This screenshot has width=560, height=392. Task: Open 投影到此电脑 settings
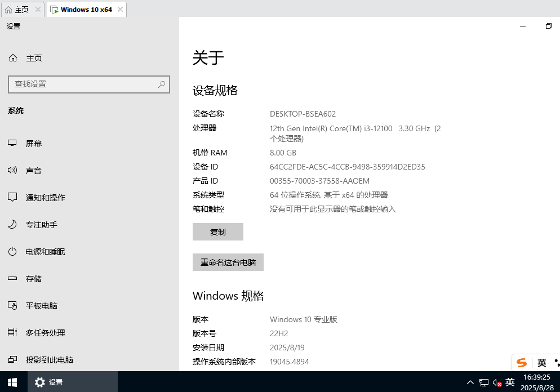coord(89,359)
